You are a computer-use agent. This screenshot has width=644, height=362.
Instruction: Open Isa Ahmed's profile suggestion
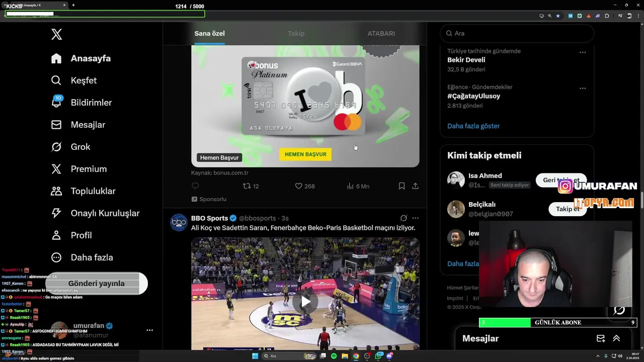(485, 176)
